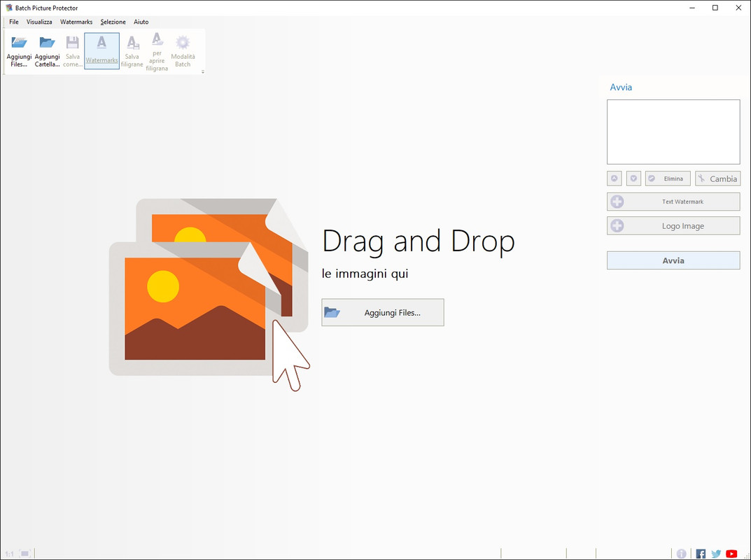Minimize the Batch Picture Protector window
This screenshot has width=751, height=560.
click(x=693, y=8)
